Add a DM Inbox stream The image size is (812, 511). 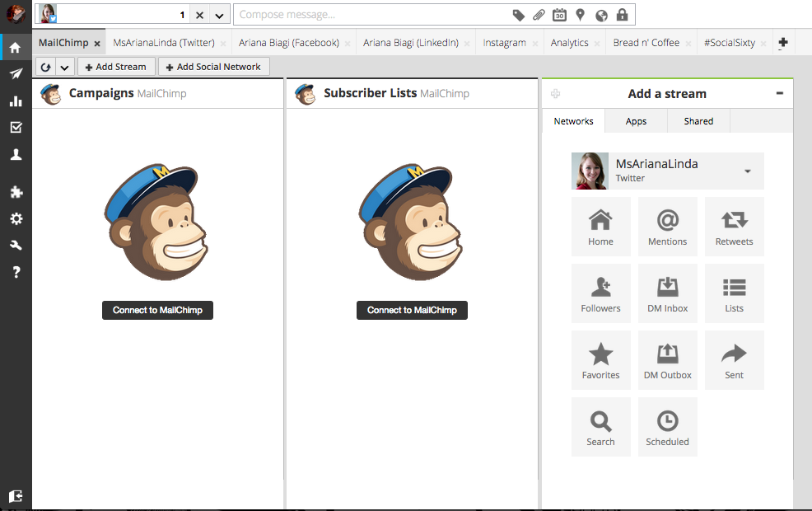click(668, 293)
